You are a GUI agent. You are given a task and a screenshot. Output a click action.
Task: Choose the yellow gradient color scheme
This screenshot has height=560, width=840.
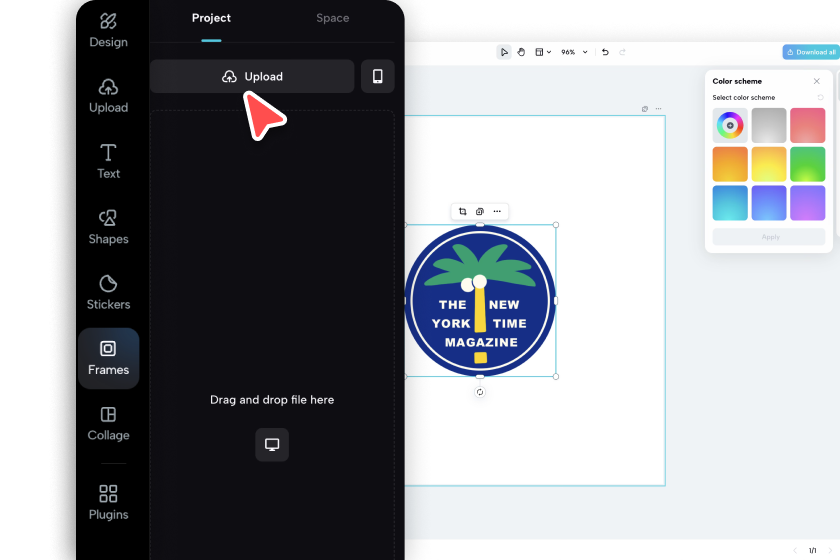(769, 164)
